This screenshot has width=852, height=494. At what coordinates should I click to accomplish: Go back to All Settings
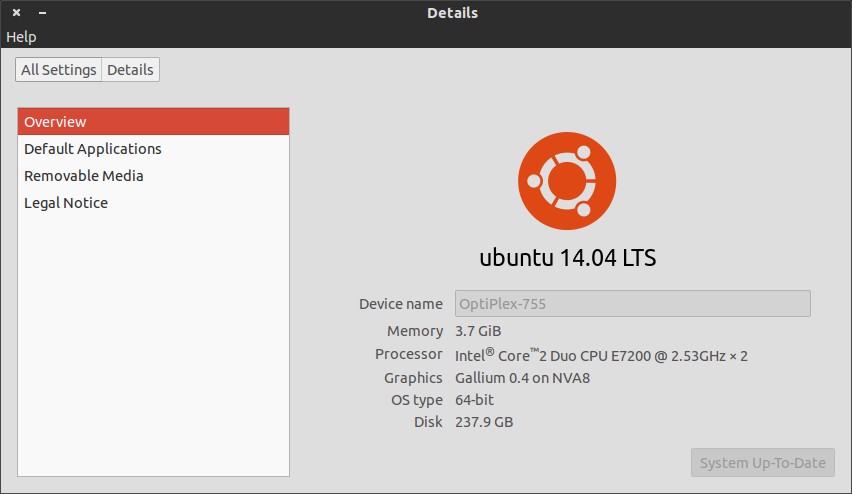click(58, 70)
